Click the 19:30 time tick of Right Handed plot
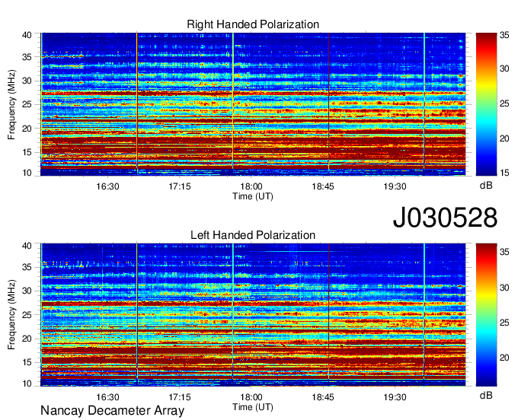518x420 pixels. tap(395, 186)
